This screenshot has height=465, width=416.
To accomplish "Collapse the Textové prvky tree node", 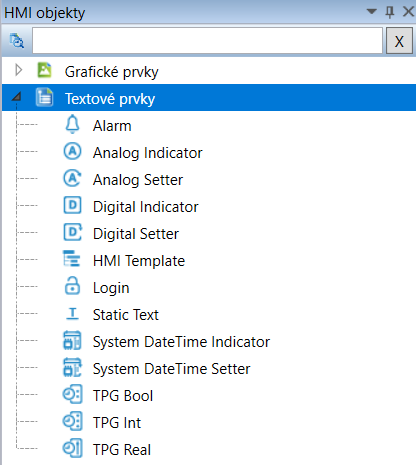I will (17, 97).
